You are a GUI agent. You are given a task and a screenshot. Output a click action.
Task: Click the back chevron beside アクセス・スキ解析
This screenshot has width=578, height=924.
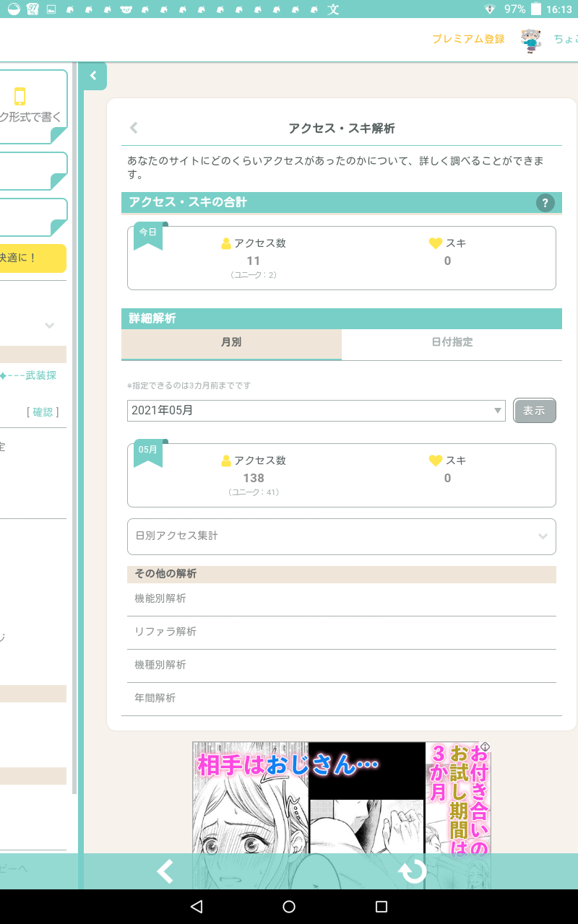[134, 128]
